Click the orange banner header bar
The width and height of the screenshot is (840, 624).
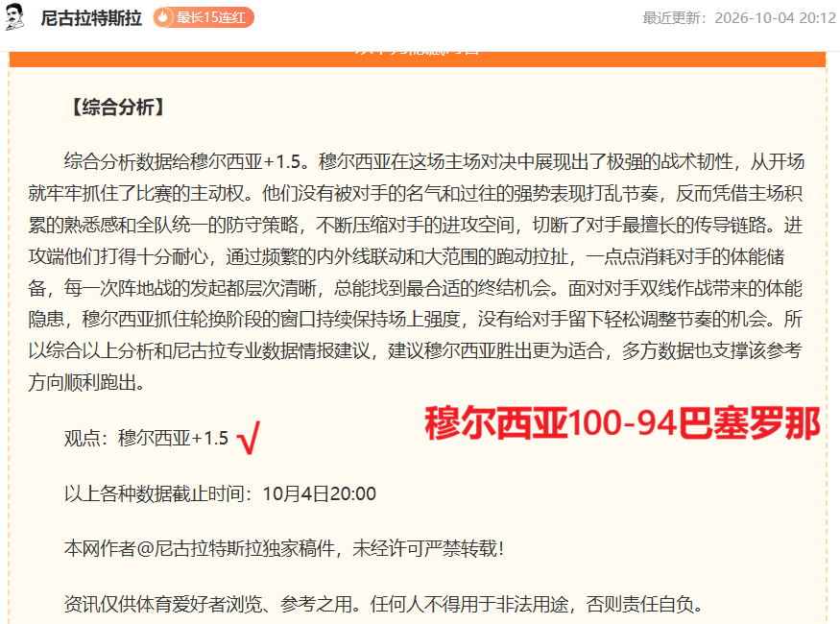(x=418, y=59)
